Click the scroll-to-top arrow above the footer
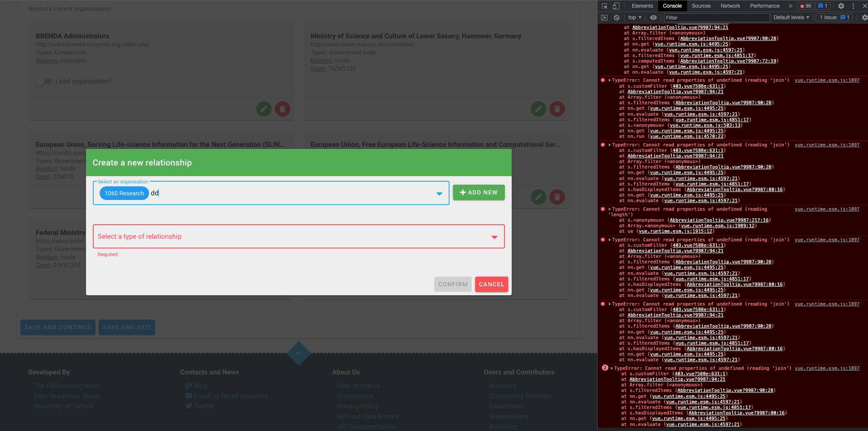Viewport: 868px width, 431px height. point(299,353)
